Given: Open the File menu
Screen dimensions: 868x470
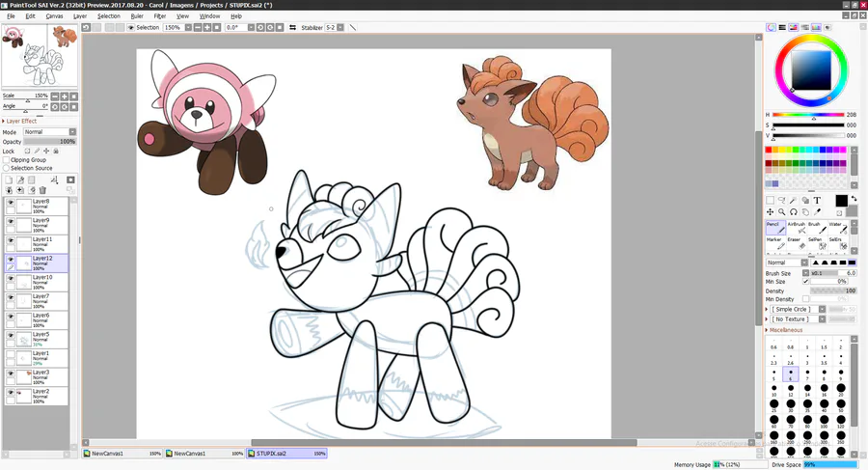Looking at the screenshot, I should (x=11, y=16).
